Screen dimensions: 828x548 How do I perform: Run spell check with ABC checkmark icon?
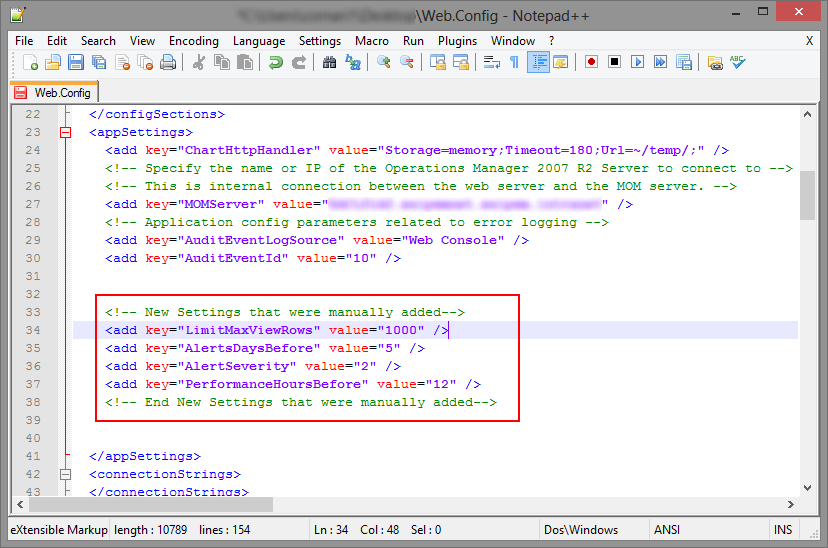[738, 62]
